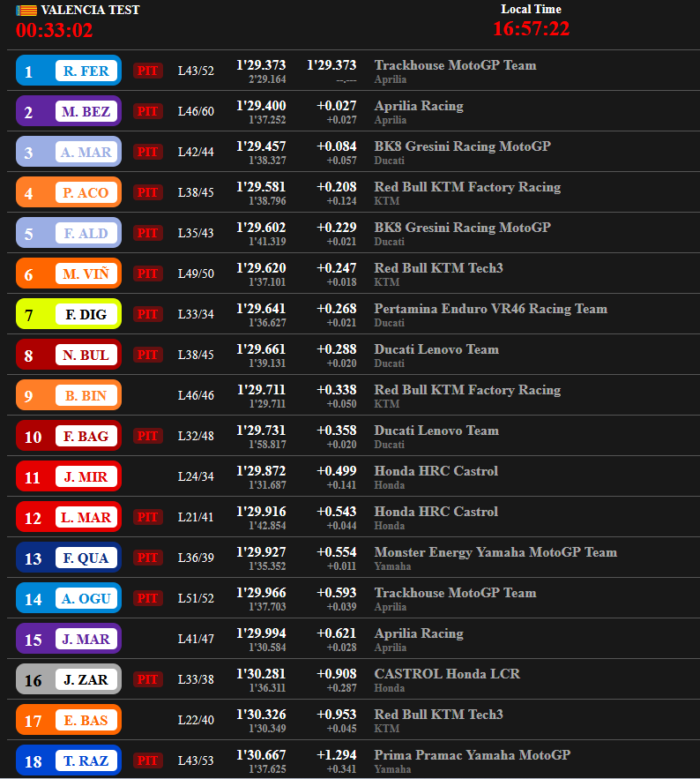This screenshot has height=779, width=700.
Task: Click lap counter L24/34
Action: [196, 476]
